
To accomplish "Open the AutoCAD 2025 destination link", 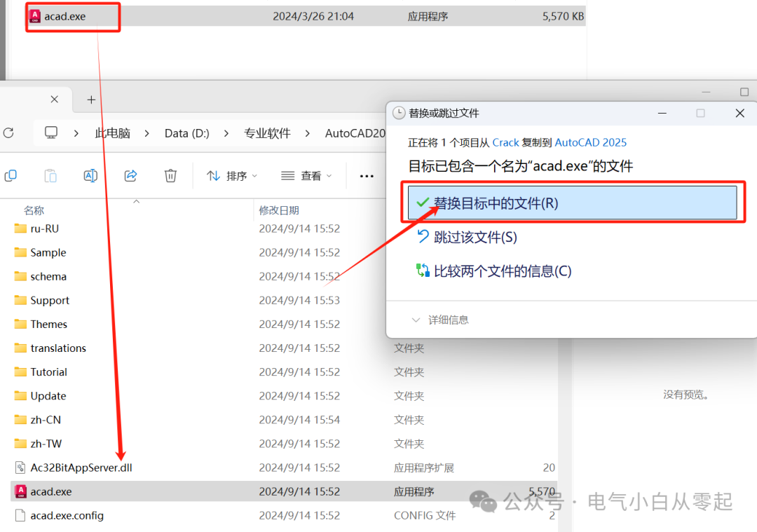I will pos(590,142).
